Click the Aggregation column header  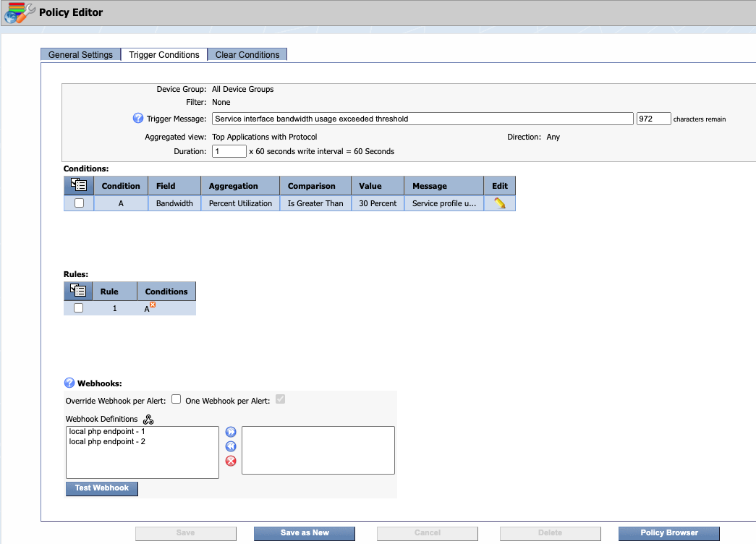240,186
